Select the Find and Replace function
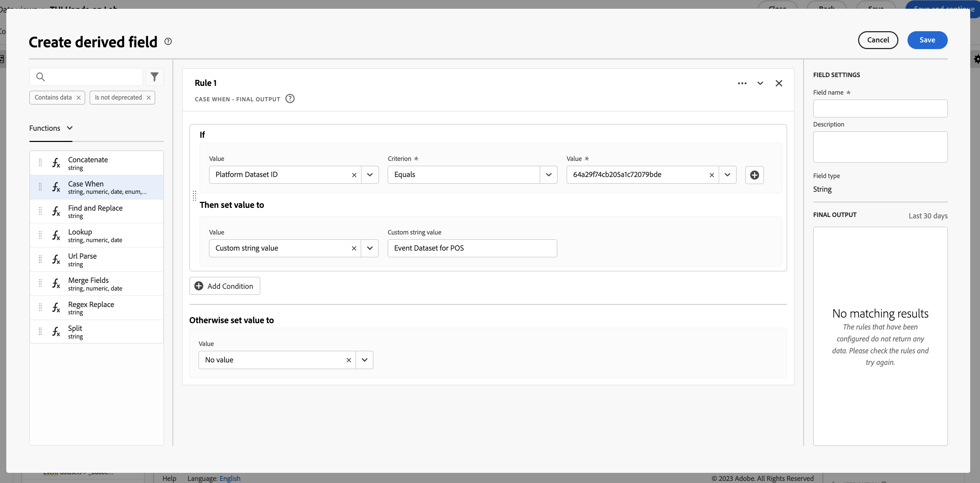 pos(97,212)
